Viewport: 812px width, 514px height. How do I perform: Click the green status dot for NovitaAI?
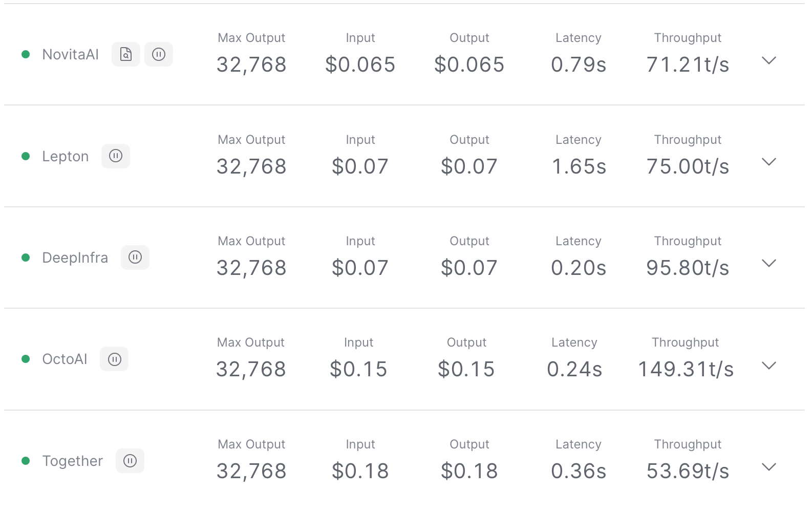click(26, 54)
